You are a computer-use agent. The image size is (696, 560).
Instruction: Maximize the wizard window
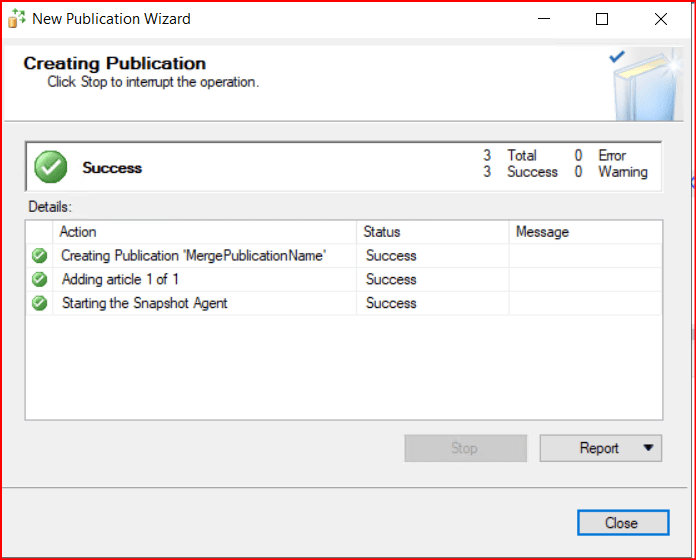point(601,19)
